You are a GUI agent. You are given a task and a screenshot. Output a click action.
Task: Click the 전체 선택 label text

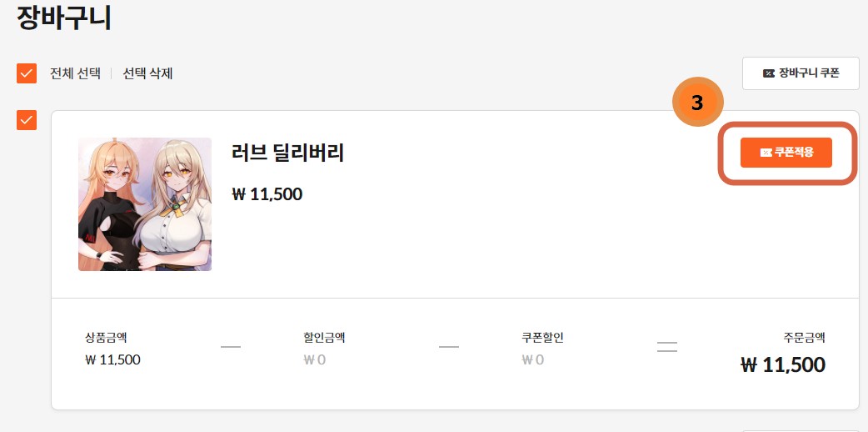[x=75, y=73]
